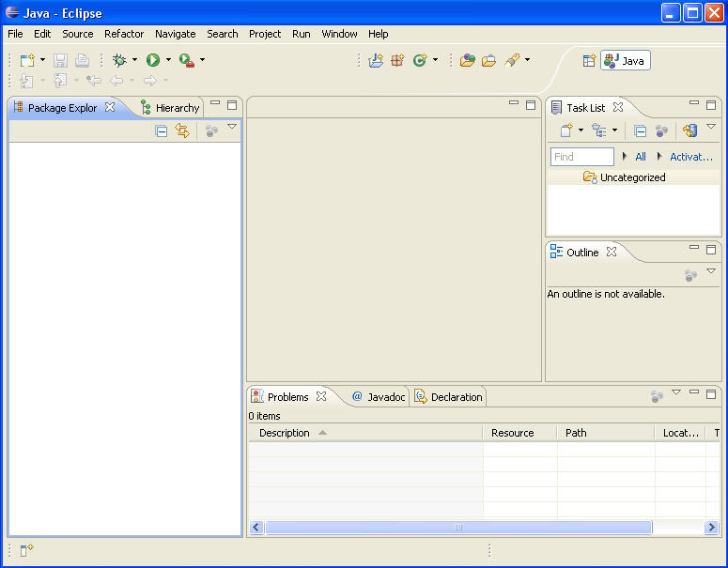This screenshot has height=568, width=728.
Task: Click Synchronize Changed icon in Task List
Action: coord(689,130)
